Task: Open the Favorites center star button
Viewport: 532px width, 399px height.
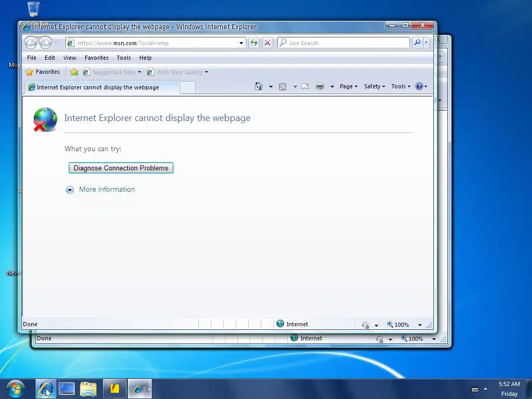Action: tap(43, 72)
